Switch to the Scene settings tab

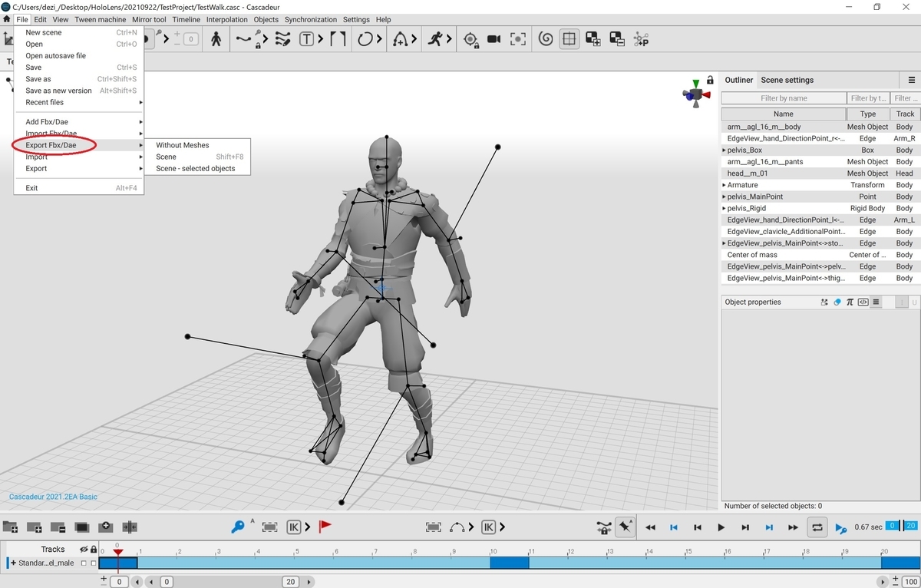click(787, 80)
